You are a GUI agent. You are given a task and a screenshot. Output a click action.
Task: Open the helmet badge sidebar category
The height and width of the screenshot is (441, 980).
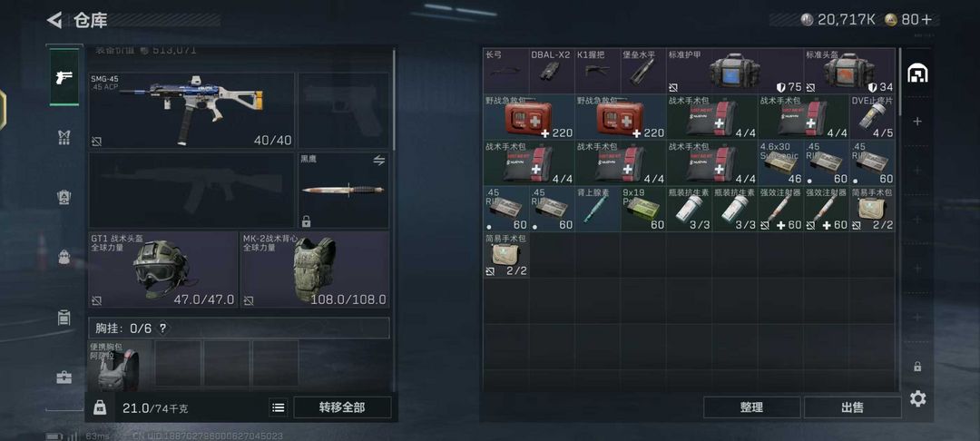(x=64, y=198)
